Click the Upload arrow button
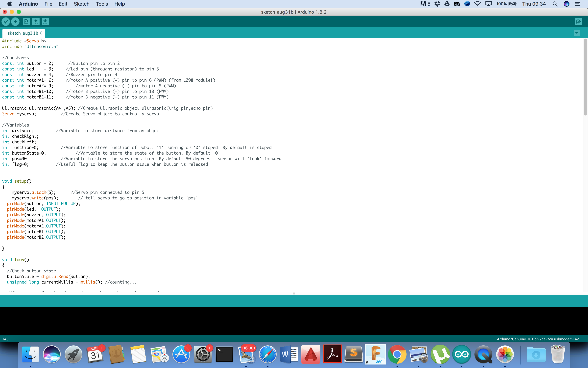The height and width of the screenshot is (368, 588). pyautogui.click(x=15, y=22)
